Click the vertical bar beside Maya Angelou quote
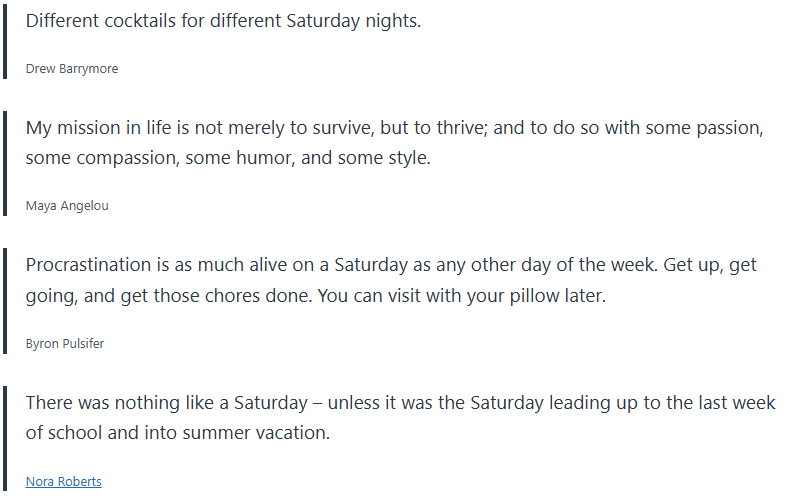 click(x=6, y=163)
